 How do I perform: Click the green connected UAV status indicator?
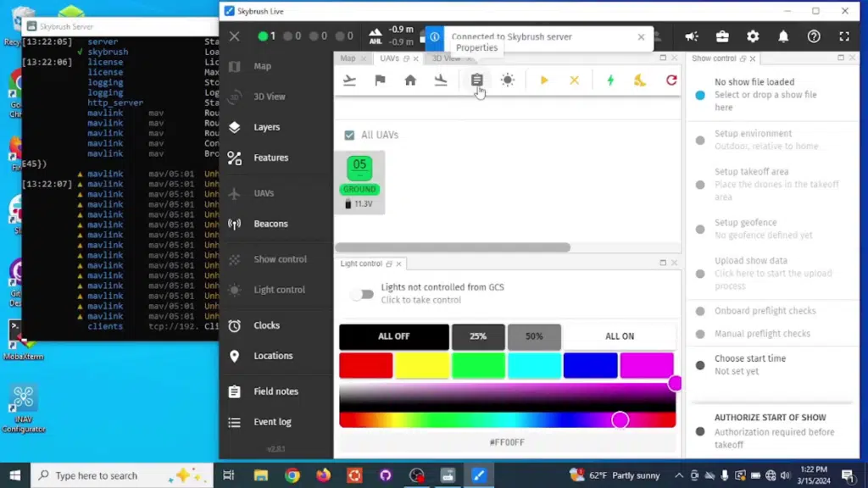pos(263,36)
